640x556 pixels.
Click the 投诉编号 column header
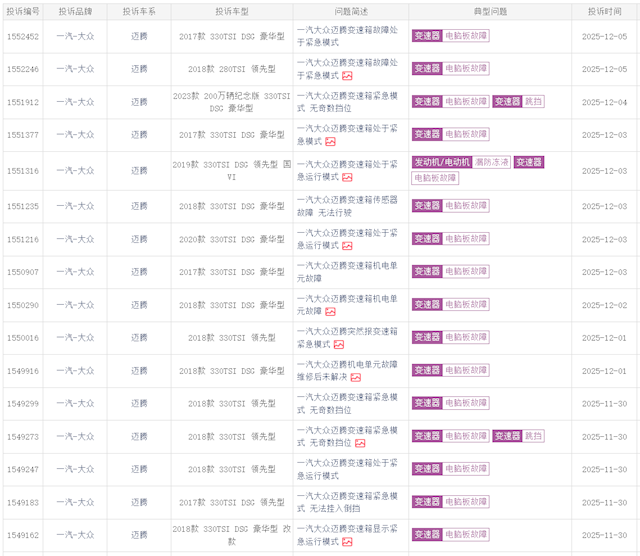(x=22, y=10)
